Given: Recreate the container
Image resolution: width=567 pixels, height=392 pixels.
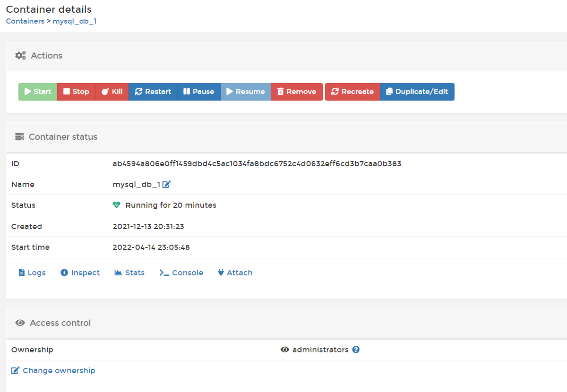Looking at the screenshot, I should click(x=352, y=92).
